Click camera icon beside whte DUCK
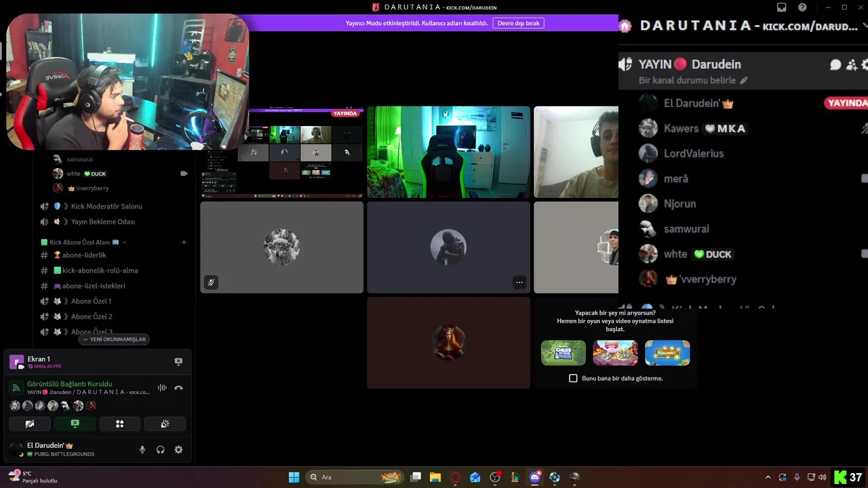Viewport: 868px width, 488px height. coord(184,174)
